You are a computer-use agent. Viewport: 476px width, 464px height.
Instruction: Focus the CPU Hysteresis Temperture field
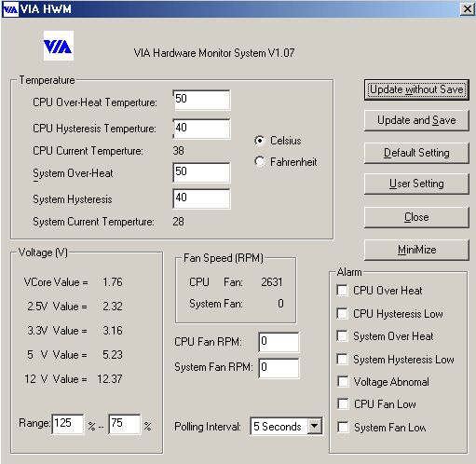pyautogui.click(x=201, y=129)
